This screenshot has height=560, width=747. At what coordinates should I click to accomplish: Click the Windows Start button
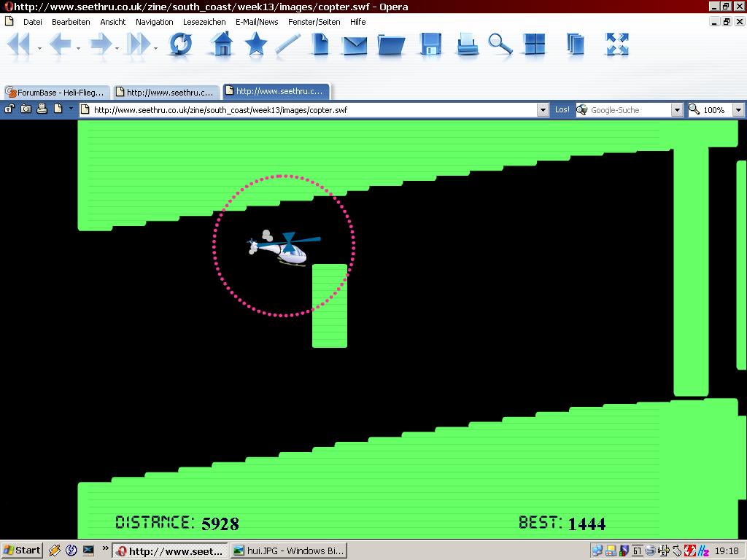point(22,551)
